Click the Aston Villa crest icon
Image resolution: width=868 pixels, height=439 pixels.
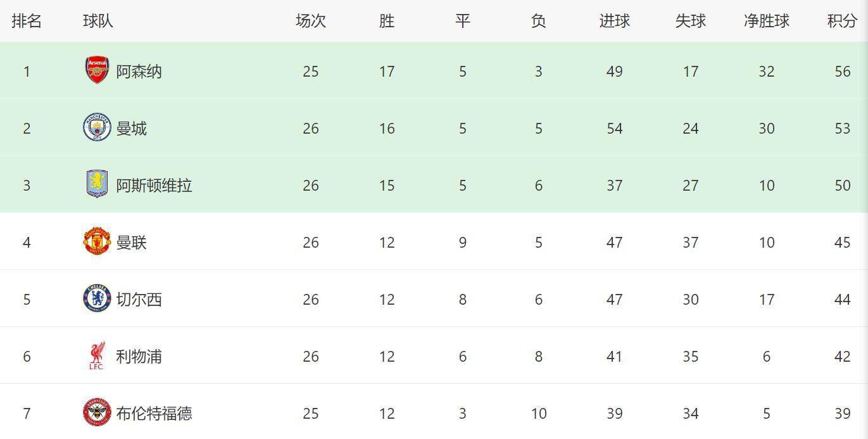(x=97, y=184)
